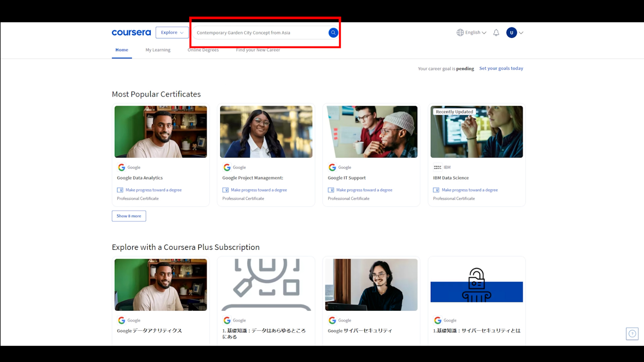This screenshot has width=644, height=362.
Task: Click degree icon under Google IT Support
Action: (331, 190)
